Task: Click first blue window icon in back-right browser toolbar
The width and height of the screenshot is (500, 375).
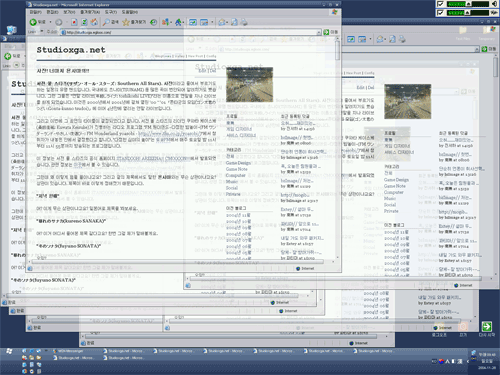Action: (351, 39)
